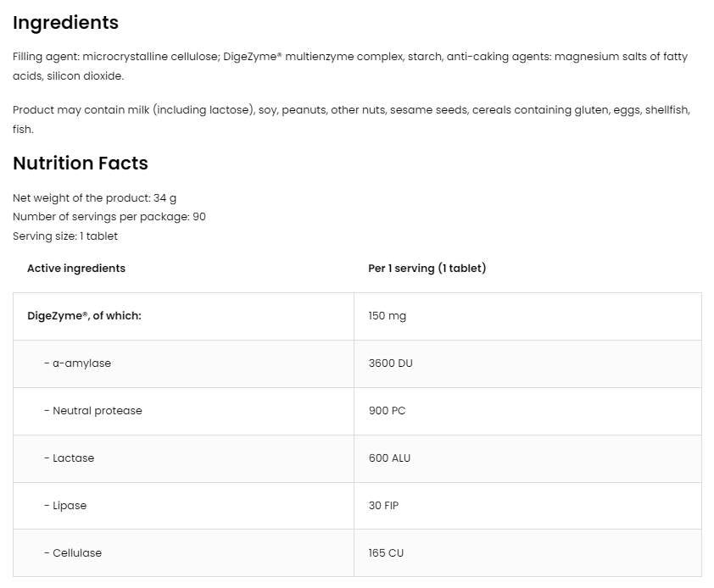
Task: Click the 600 ALU value cell
Action: (x=389, y=458)
